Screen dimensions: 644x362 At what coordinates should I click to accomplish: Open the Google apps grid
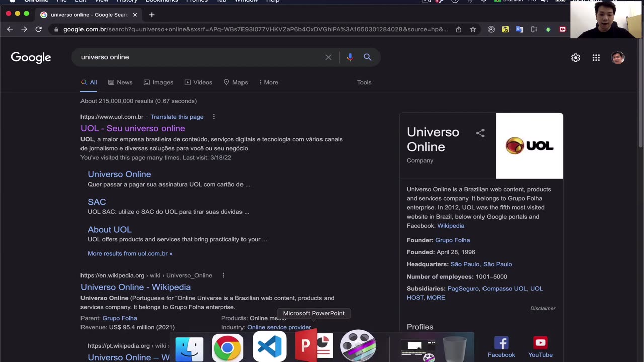(596, 58)
